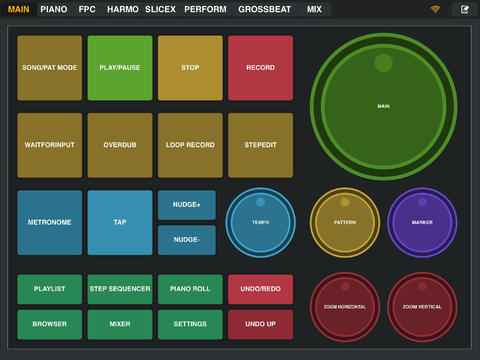Open the edit layout icon top-right
This screenshot has height=360, width=480.
[x=465, y=9]
